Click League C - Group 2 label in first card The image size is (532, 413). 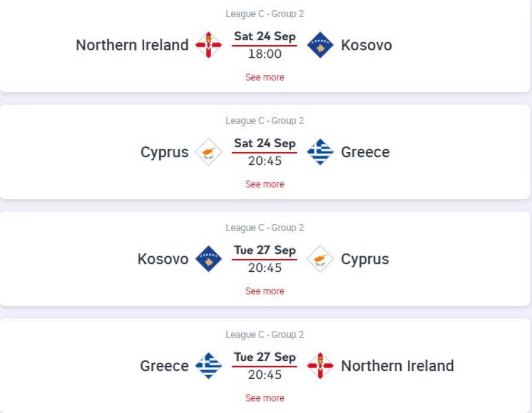click(x=265, y=14)
